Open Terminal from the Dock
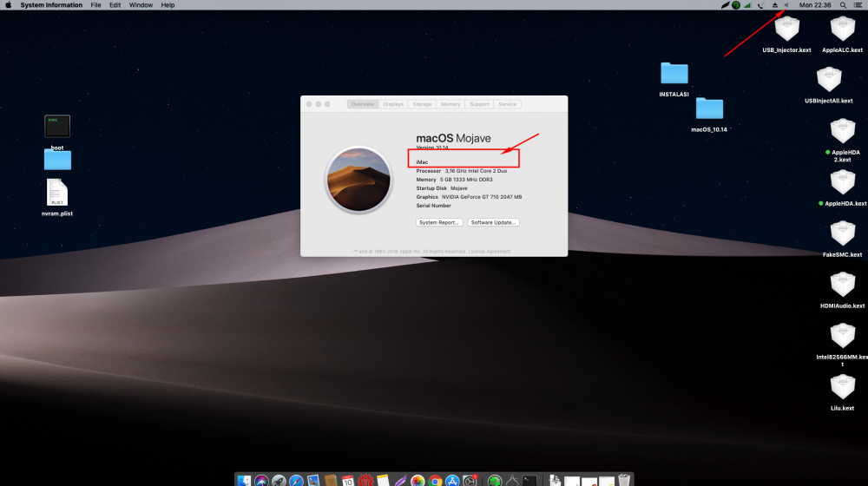Viewport: 868px width, 486px height. click(x=529, y=480)
